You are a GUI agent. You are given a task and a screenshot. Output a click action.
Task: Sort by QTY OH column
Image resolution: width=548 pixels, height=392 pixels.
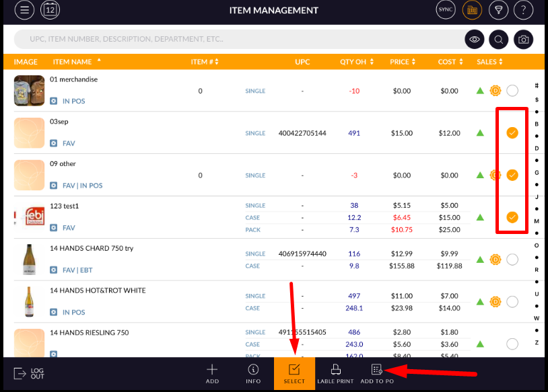[x=356, y=62]
